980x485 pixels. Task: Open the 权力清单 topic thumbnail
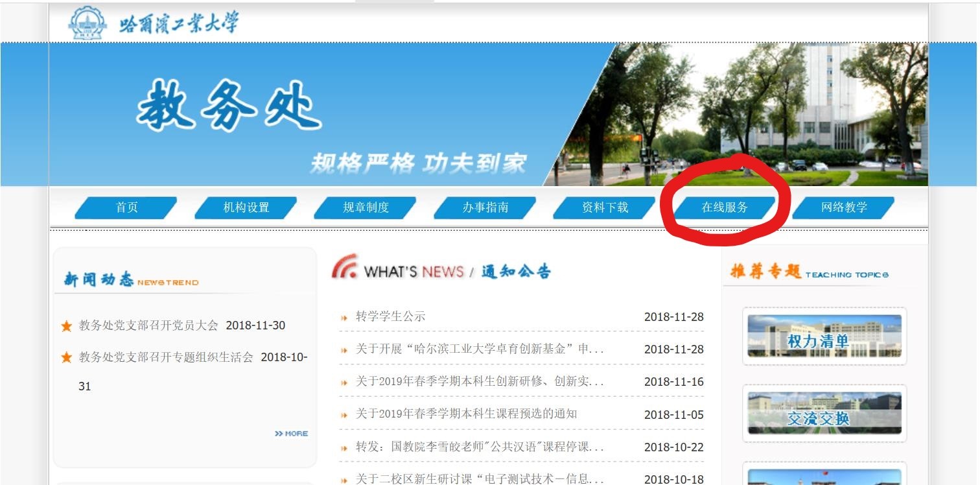point(824,336)
